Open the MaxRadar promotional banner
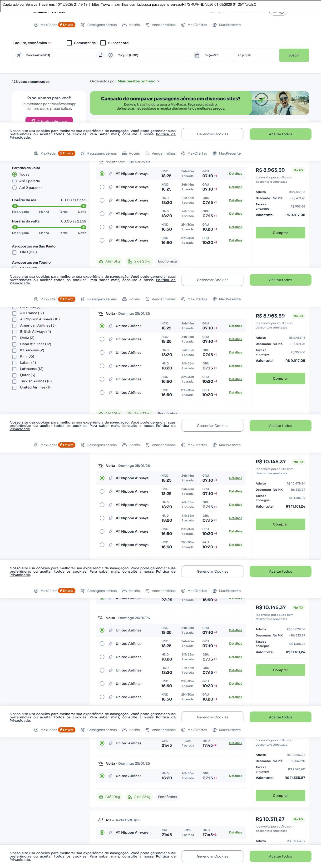 pyautogui.click(x=199, y=103)
